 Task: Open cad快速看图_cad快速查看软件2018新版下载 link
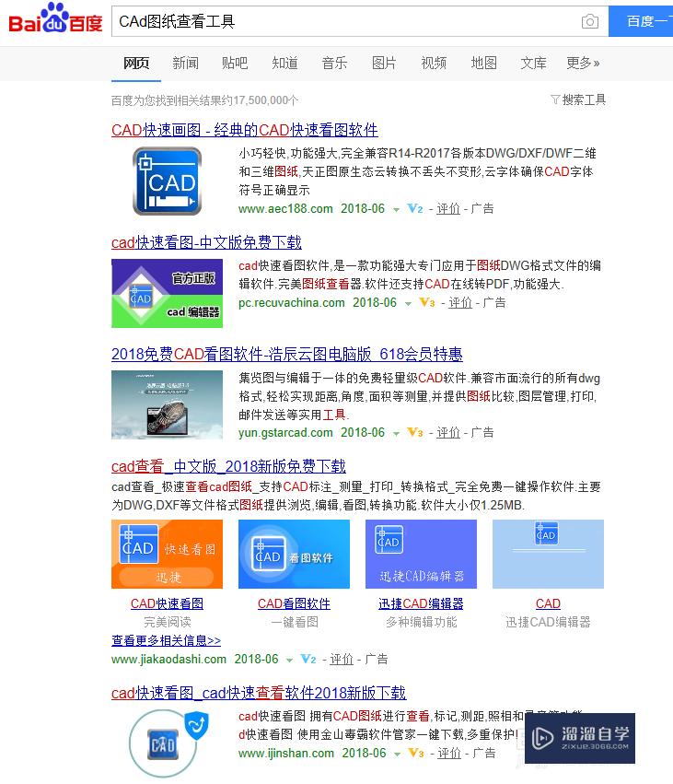point(259,693)
